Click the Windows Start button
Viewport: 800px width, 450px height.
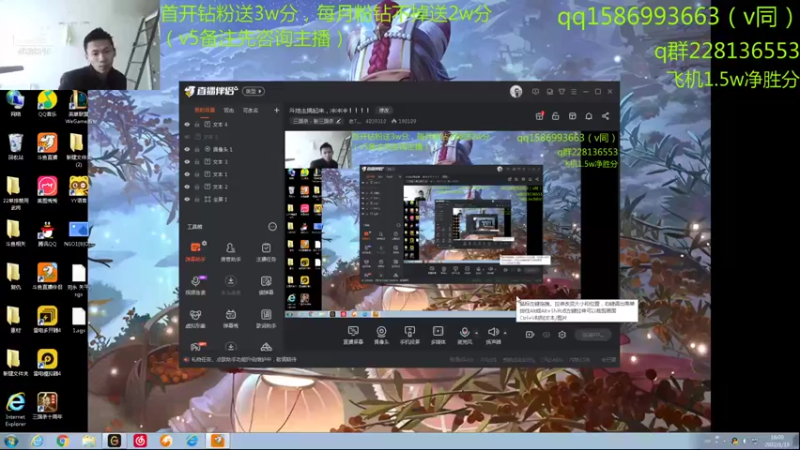pyautogui.click(x=11, y=441)
